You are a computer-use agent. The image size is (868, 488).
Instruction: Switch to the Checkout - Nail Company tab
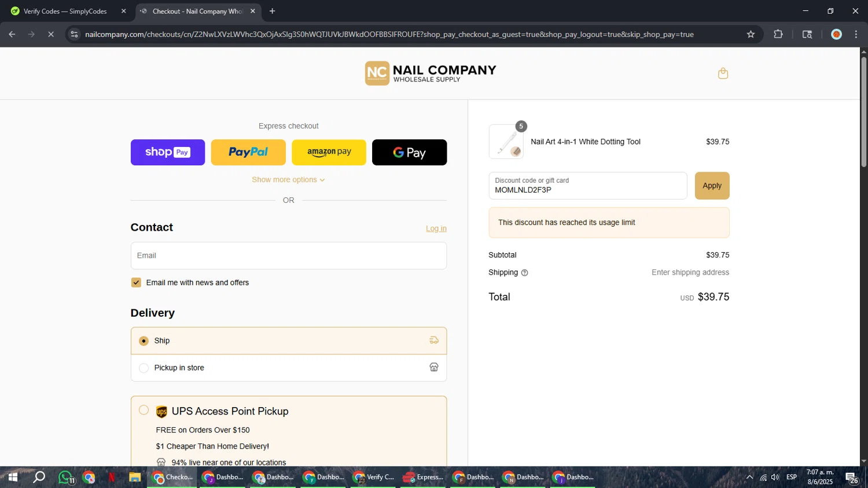pos(197,11)
